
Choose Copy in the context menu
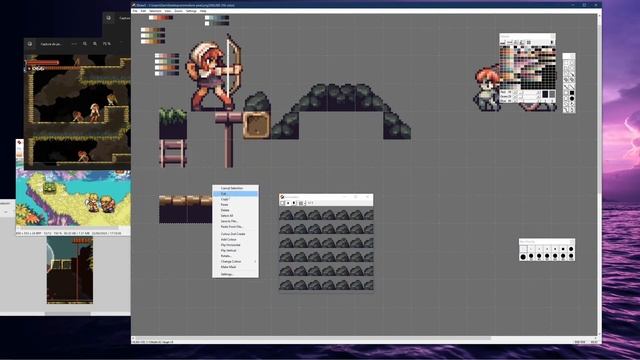click(235, 199)
